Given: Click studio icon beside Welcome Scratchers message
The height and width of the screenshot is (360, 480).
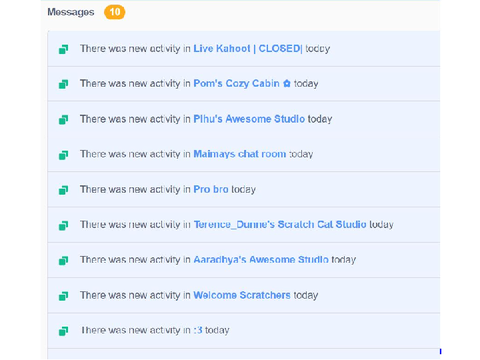Looking at the screenshot, I should (x=63, y=296).
